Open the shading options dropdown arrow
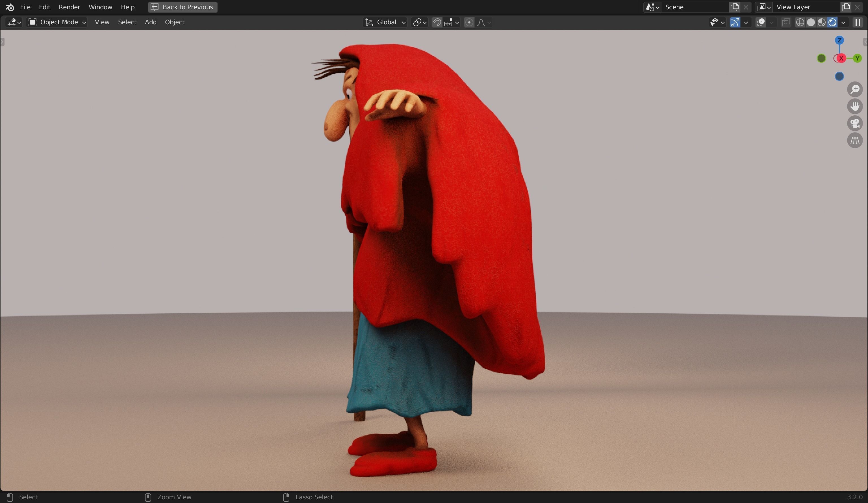 point(843,22)
